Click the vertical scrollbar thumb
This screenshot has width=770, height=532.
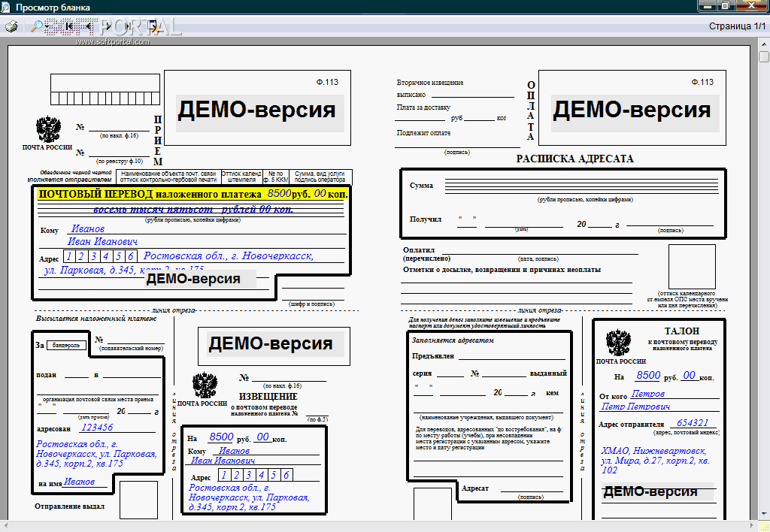tap(764, 56)
